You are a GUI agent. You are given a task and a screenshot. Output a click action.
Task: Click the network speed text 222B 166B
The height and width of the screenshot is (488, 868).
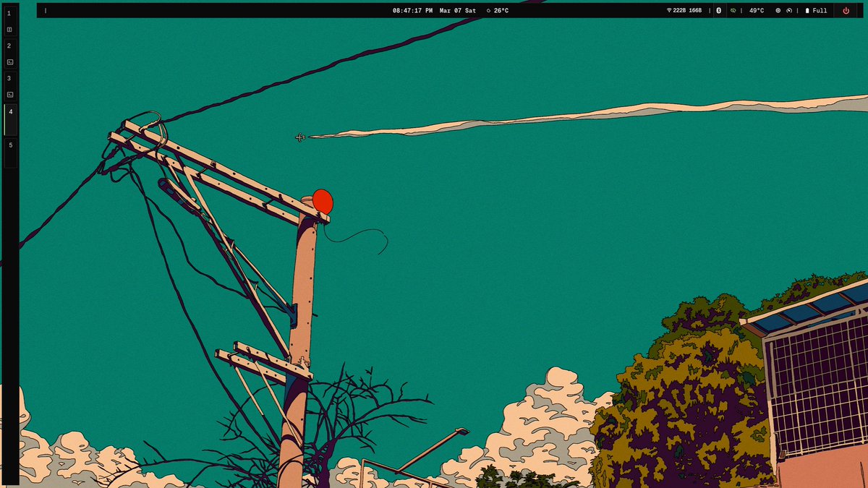[687, 11]
